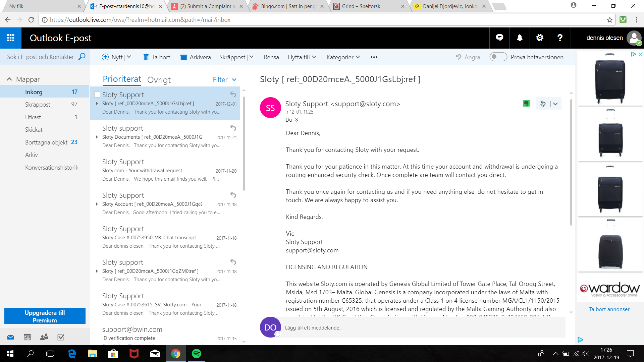The width and height of the screenshot is (644, 362).
Task: Open the Tasks checkmark icon at bottom
Action: [61, 337]
